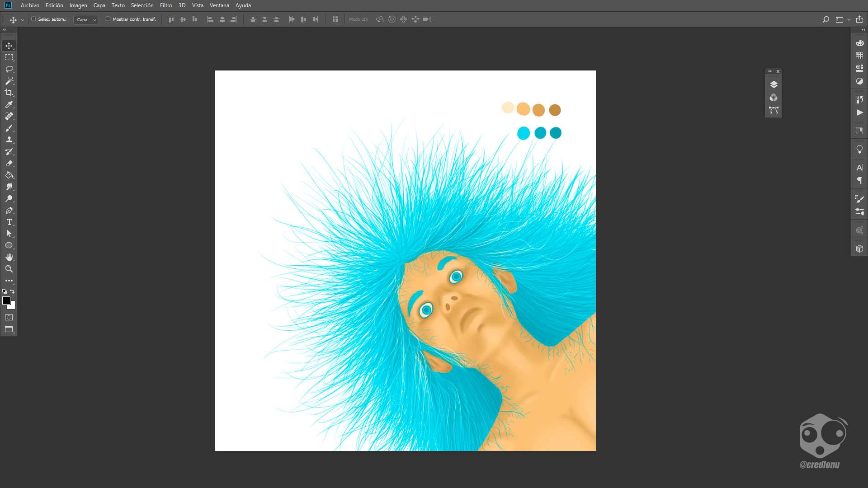
Task: Toggle Quick Mask mode
Action: (9, 317)
